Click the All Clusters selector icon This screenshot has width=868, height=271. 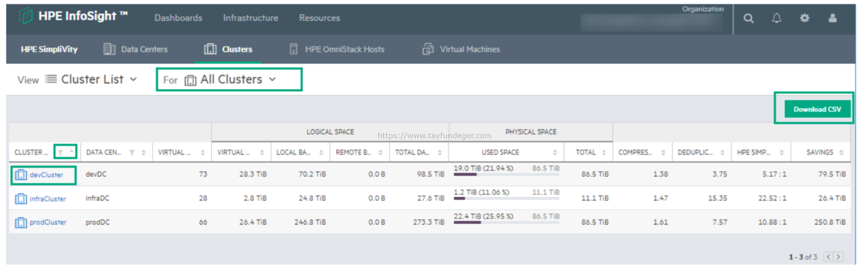coord(190,80)
